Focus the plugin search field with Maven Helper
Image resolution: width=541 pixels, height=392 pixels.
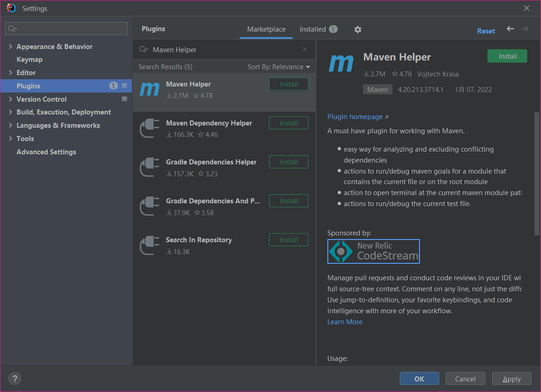pyautogui.click(x=224, y=49)
